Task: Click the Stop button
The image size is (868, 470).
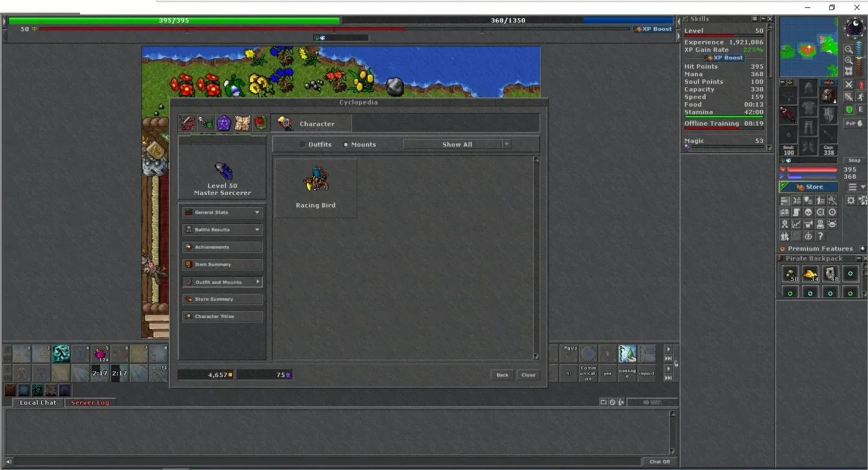Action: [x=854, y=160]
